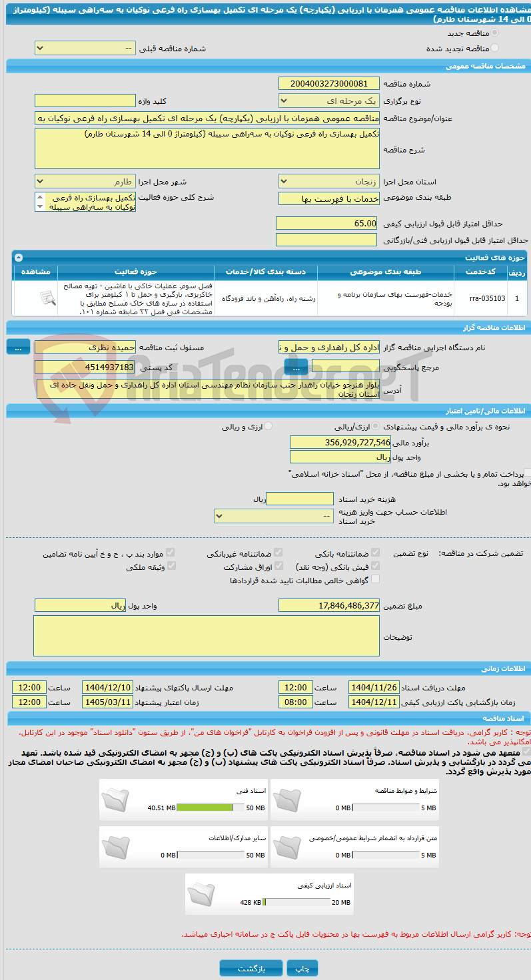Viewport: 531px width, 980px height.
Task: Click the حداقل امتیاز ارزیابی کیفی field 65.00
Action: (x=327, y=223)
